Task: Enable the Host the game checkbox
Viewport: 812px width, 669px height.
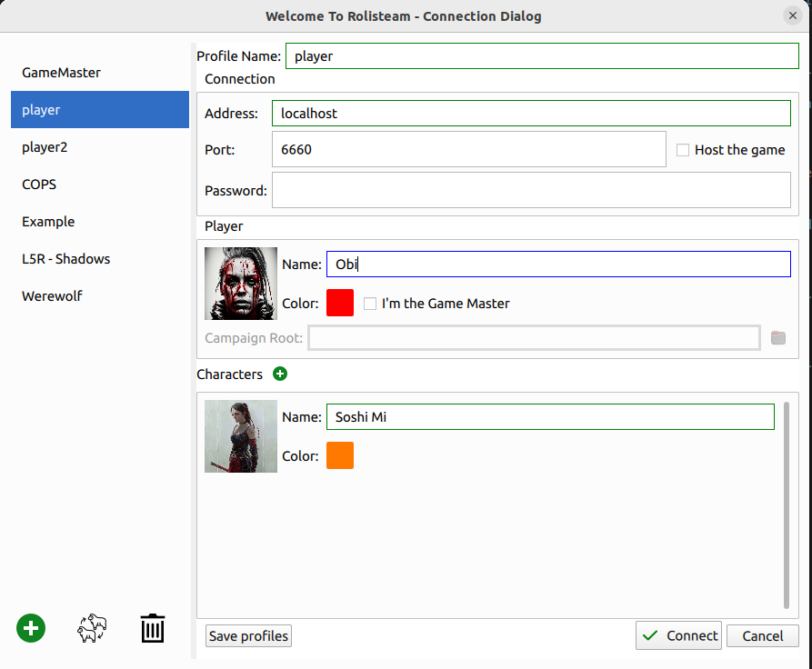Action: click(684, 150)
